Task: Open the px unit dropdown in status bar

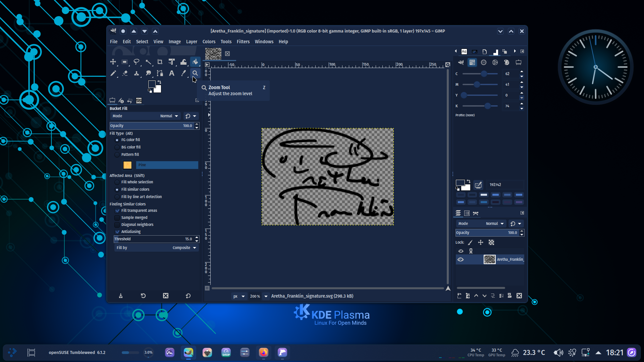Action: tap(239, 296)
